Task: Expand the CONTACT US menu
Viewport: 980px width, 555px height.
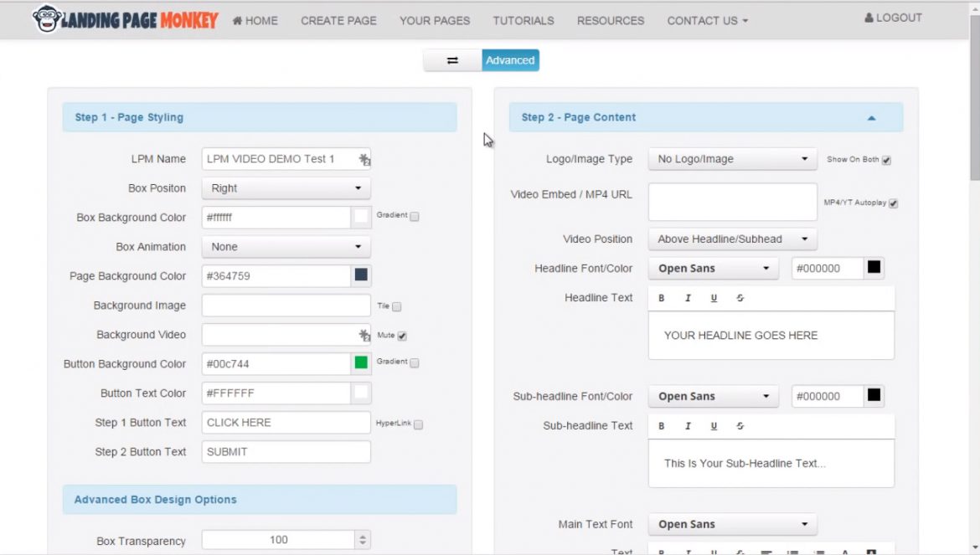Action: pyautogui.click(x=706, y=20)
